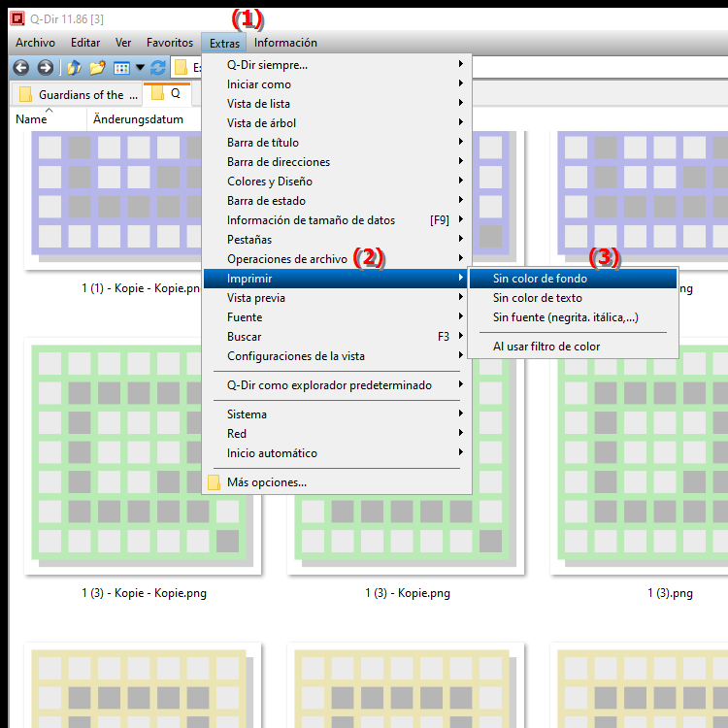Click the Forward navigation arrow icon
Viewport: 728px width, 728px height.
pyautogui.click(x=45, y=68)
